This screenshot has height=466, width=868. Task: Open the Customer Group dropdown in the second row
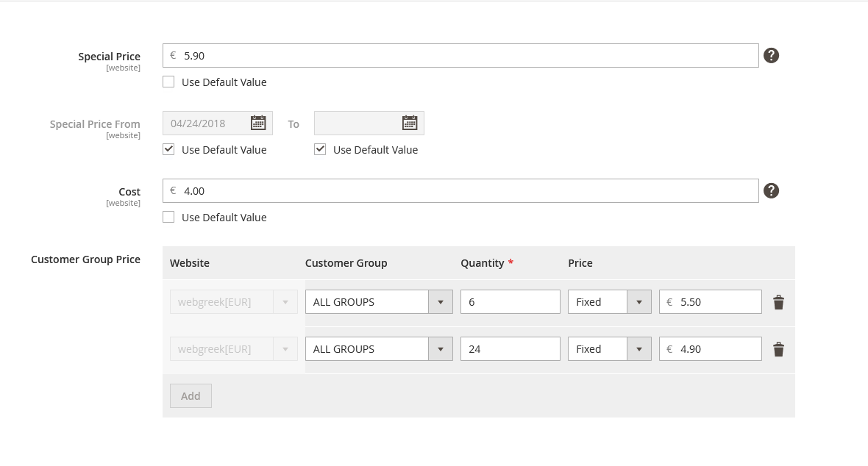[x=440, y=348]
